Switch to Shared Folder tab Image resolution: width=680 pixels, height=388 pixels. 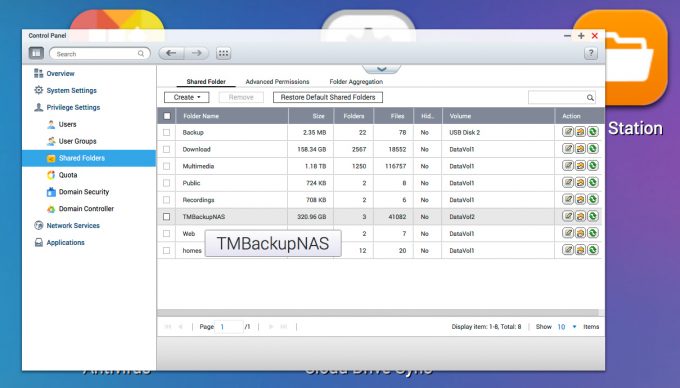tap(206, 82)
